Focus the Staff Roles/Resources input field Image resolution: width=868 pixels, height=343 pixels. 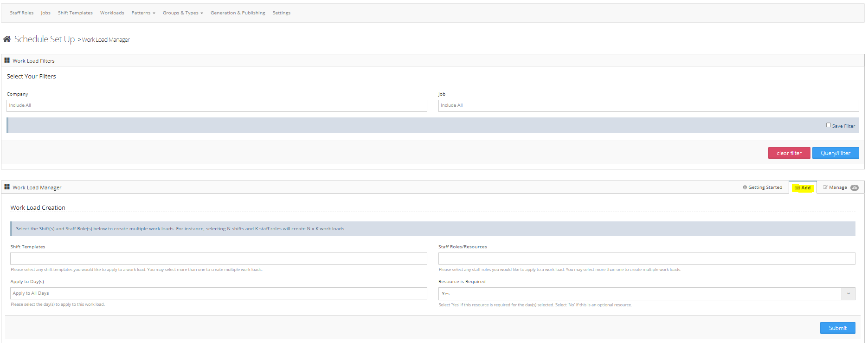[x=646, y=259]
